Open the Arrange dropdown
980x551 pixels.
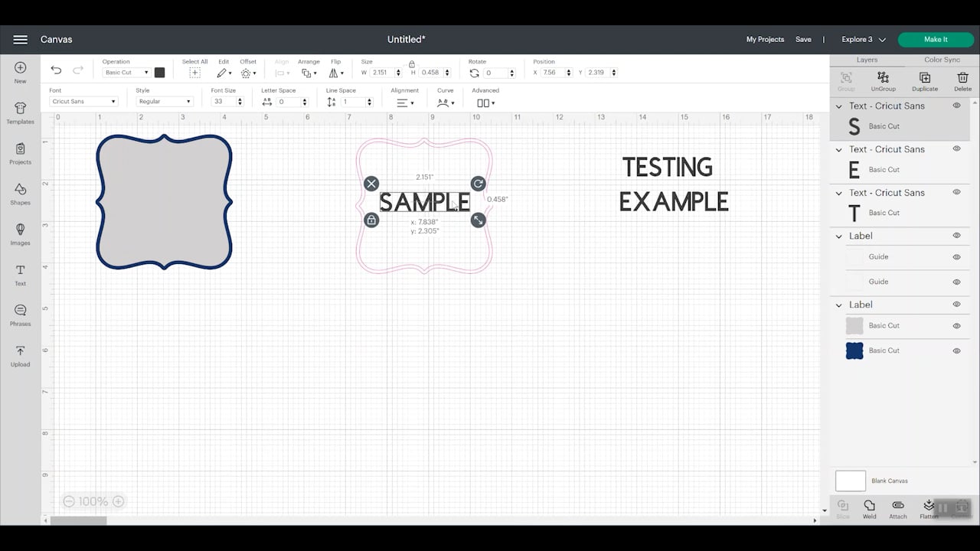tap(309, 73)
